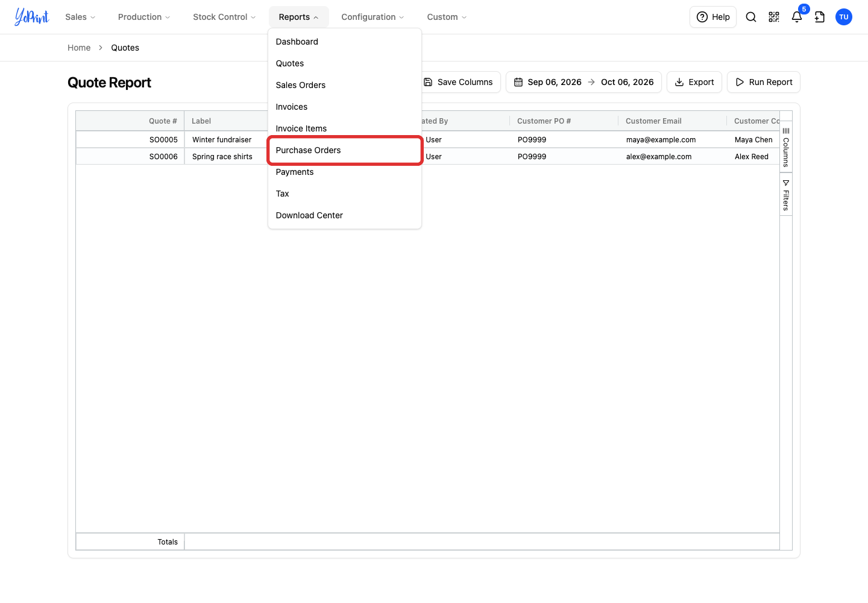Go to Home breadcrumb link
Image resolution: width=868 pixels, height=603 pixels.
tap(79, 48)
